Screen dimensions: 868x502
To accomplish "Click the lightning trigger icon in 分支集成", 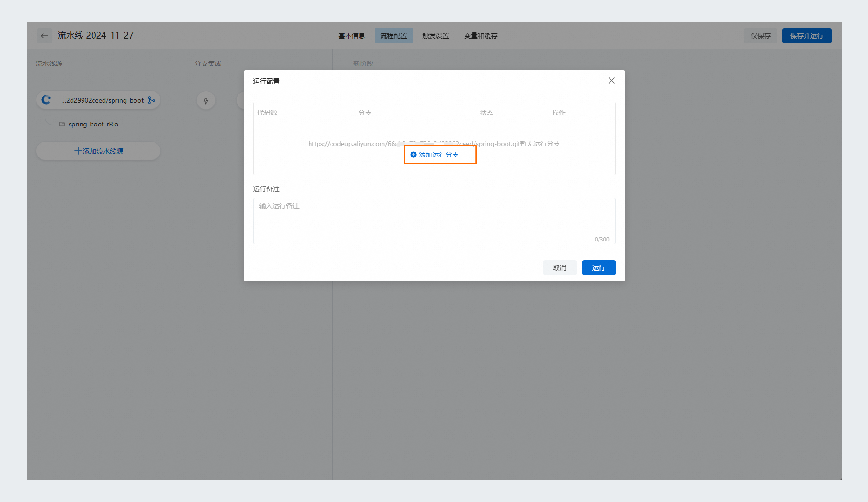I will (206, 101).
